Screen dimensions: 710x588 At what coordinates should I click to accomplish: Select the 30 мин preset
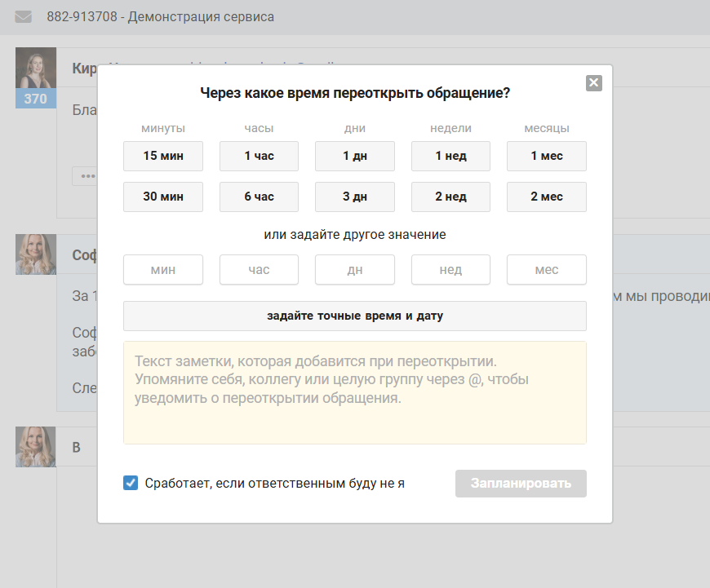pos(162,197)
